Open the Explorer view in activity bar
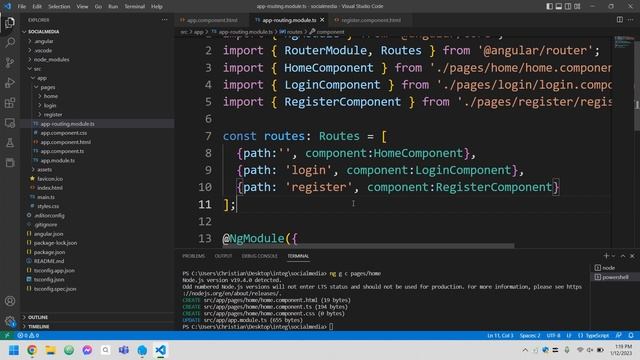Viewport: 640px width, 360px height. click(10, 22)
